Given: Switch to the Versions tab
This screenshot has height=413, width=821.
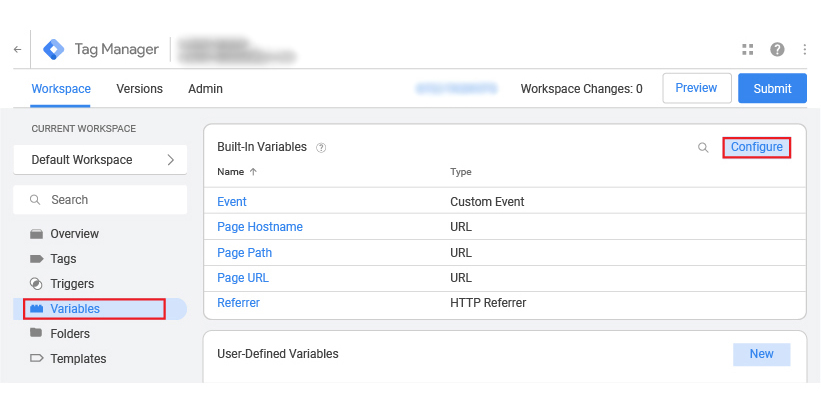Looking at the screenshot, I should pos(139,89).
